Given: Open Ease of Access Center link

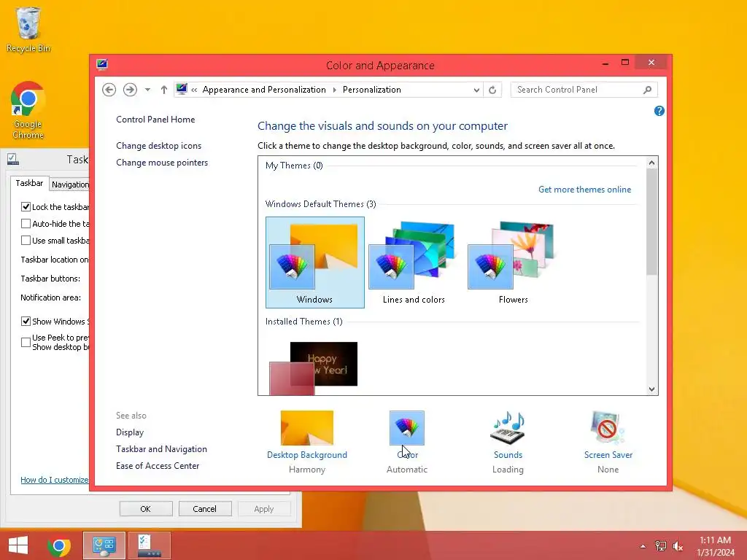Looking at the screenshot, I should [x=158, y=466].
